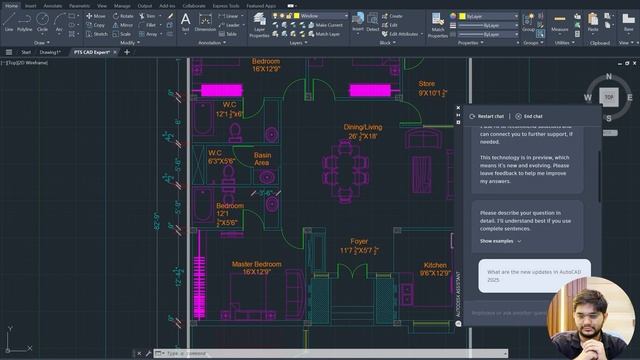
Task: Click the Move tool
Action: pos(96,16)
